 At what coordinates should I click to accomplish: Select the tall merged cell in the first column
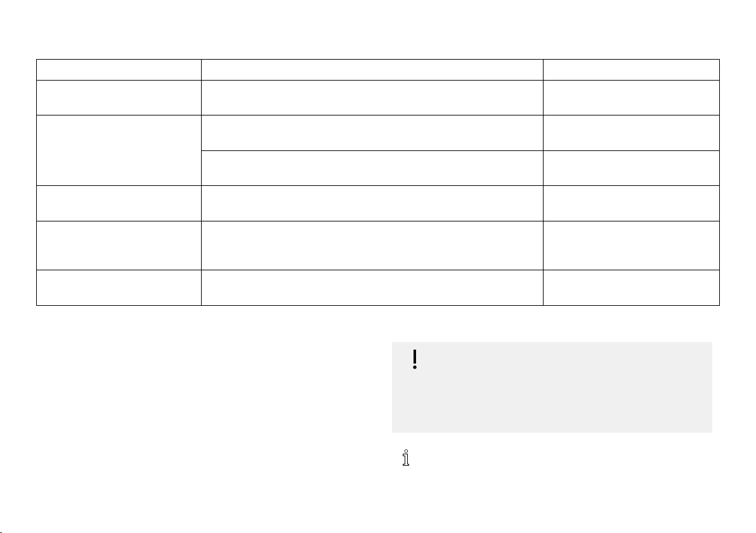(x=119, y=150)
